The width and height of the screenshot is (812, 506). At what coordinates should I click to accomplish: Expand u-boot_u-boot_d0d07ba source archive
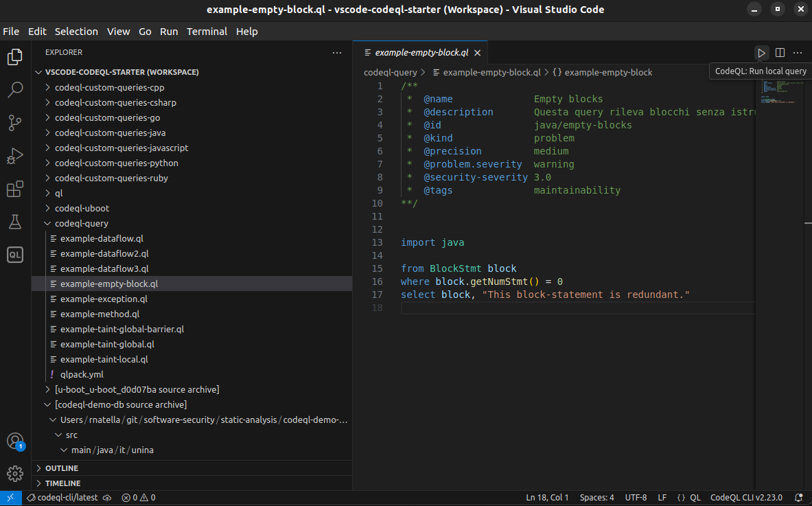tap(192, 389)
